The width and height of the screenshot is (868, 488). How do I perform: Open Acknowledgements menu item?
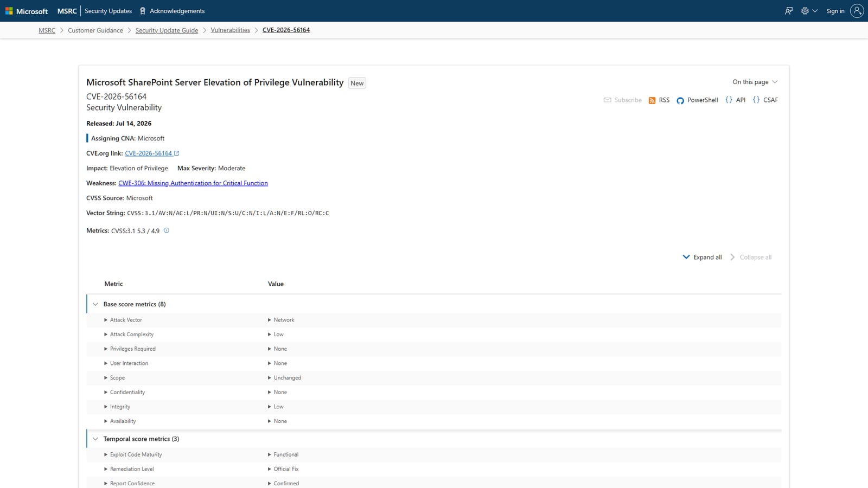(177, 11)
